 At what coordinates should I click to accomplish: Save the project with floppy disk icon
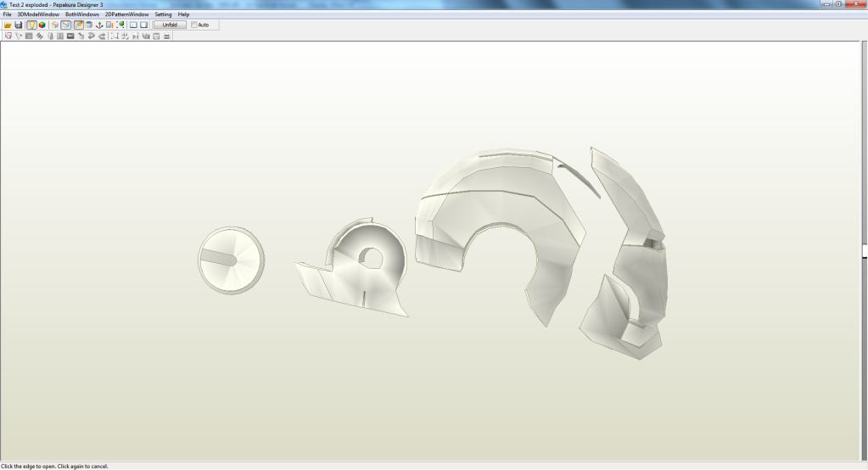(19, 25)
